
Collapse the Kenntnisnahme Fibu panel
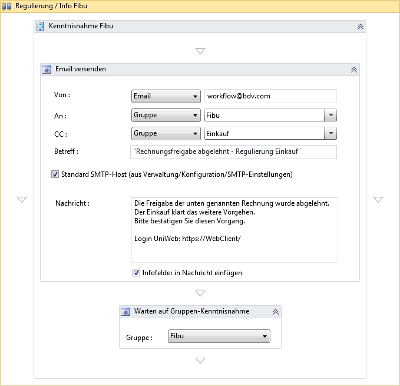360,27
